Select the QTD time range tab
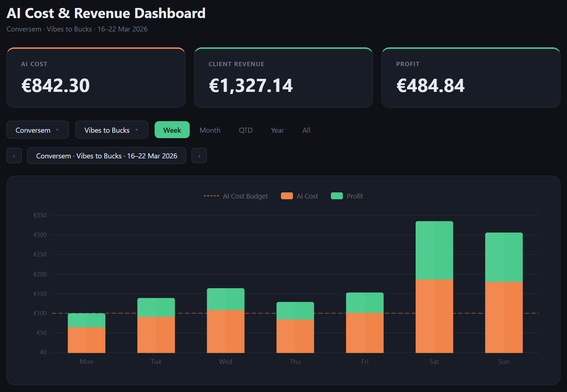567x392 pixels. [x=245, y=130]
